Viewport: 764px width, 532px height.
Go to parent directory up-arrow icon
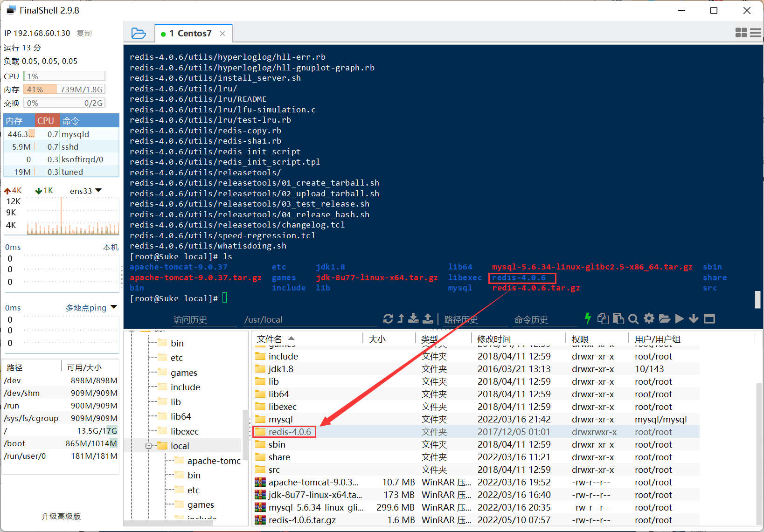coord(401,318)
